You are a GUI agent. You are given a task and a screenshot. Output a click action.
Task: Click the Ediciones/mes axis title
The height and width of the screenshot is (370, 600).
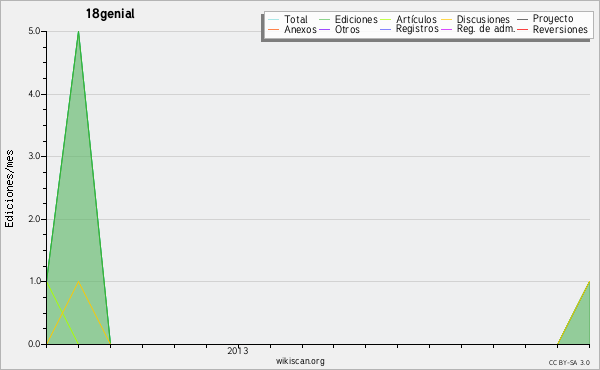pyautogui.click(x=9, y=189)
